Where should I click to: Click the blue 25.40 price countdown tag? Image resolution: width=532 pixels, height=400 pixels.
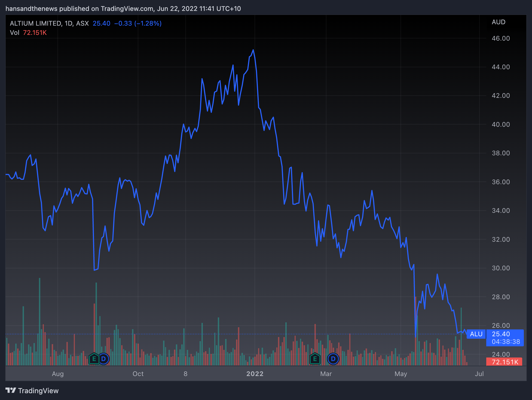(505, 338)
